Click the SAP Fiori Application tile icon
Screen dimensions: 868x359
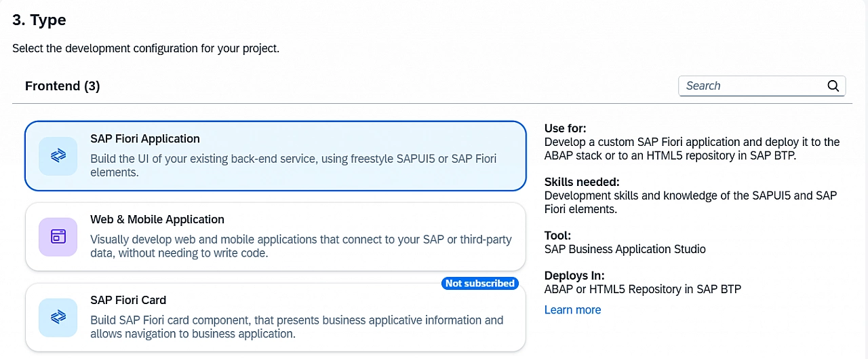[58, 156]
